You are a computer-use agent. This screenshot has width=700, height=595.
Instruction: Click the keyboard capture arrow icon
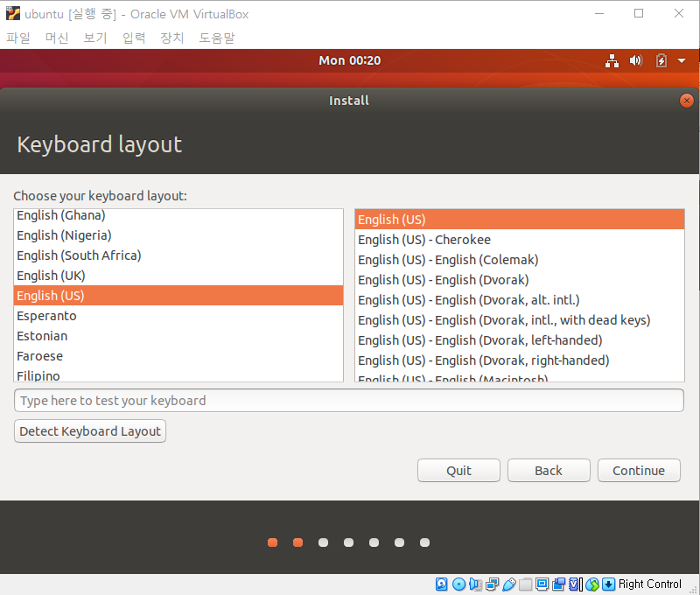[608, 584]
